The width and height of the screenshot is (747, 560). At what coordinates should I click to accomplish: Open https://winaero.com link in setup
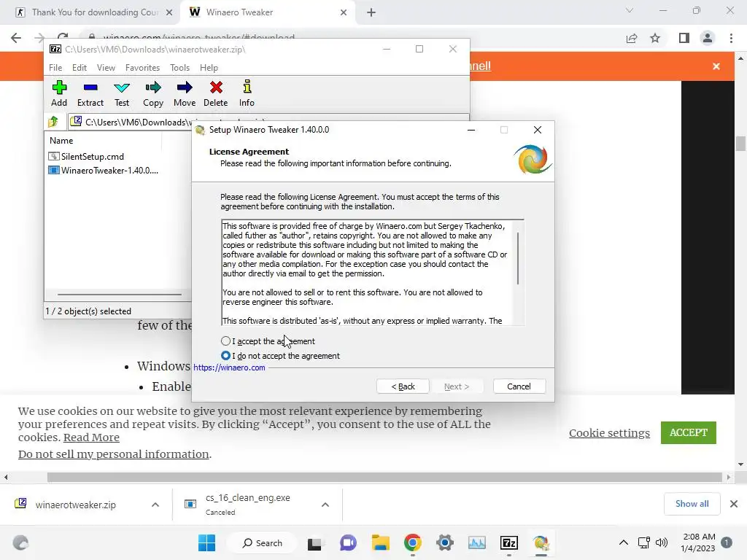click(229, 367)
